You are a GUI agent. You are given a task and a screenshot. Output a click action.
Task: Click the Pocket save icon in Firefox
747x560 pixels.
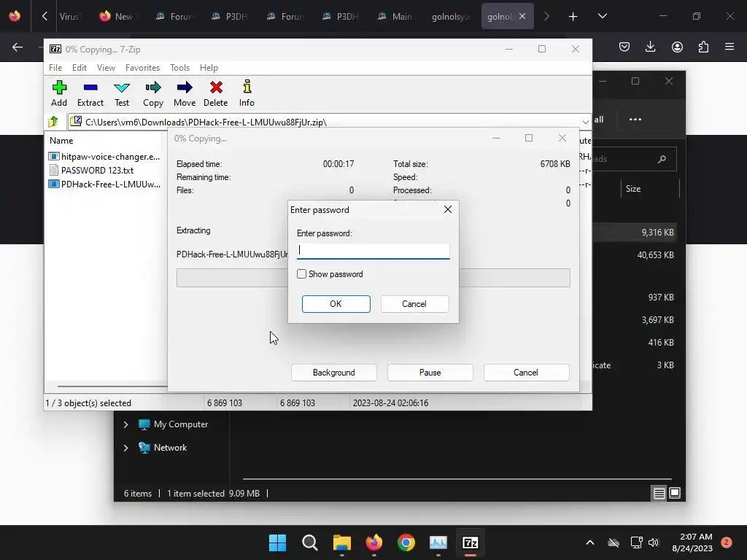coord(624,47)
